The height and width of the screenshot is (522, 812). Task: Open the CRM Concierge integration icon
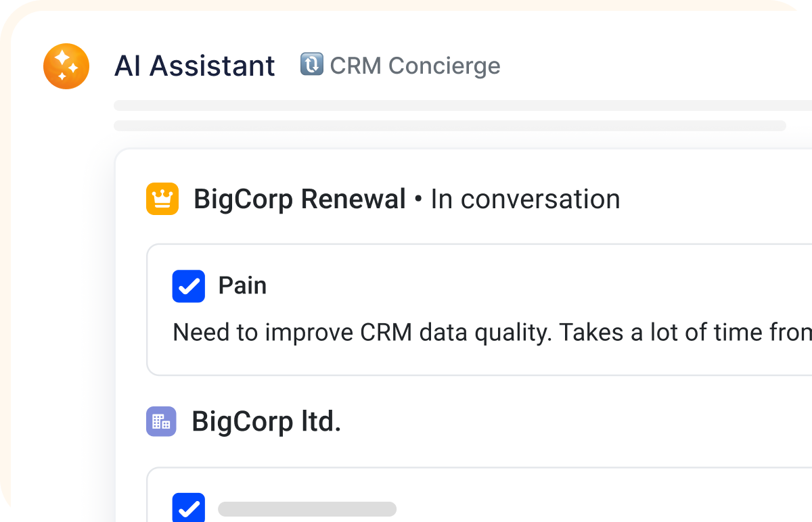tap(311, 65)
